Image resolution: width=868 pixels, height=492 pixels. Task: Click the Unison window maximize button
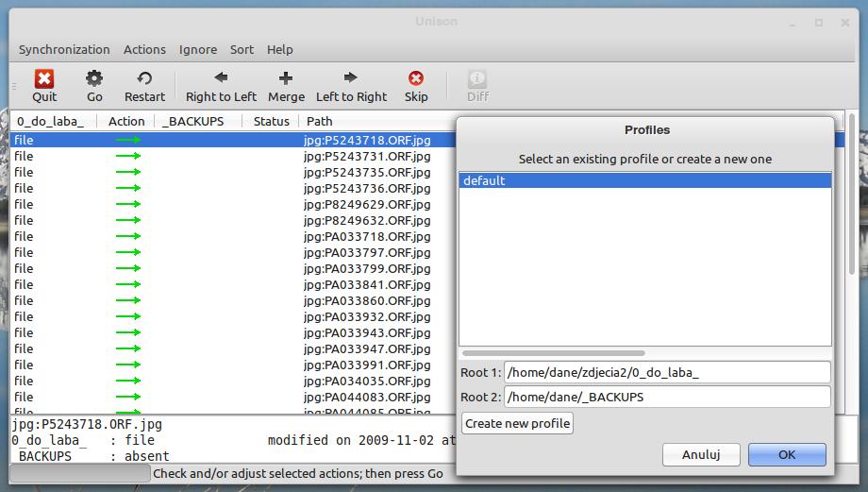coord(819,23)
